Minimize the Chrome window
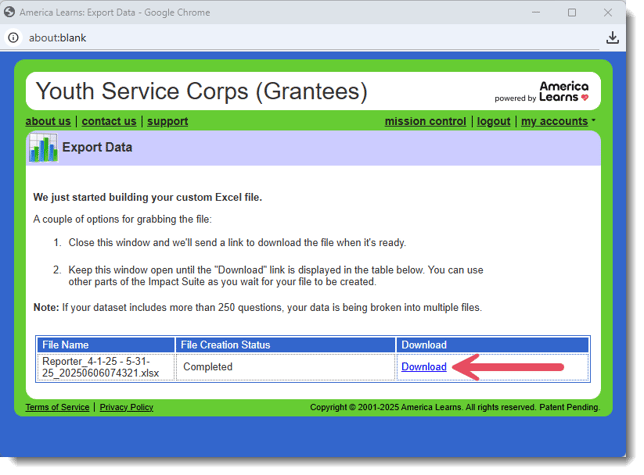This screenshot has height=475, width=644. (x=529, y=12)
